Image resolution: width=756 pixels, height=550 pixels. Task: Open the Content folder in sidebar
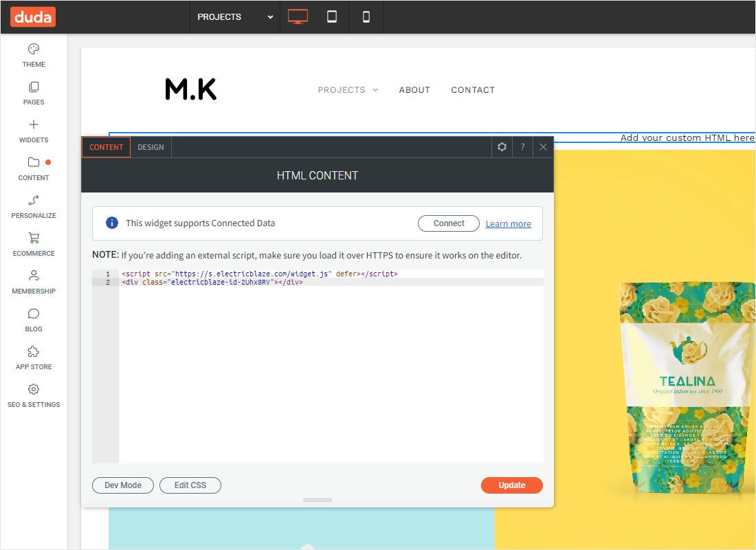pos(34,169)
